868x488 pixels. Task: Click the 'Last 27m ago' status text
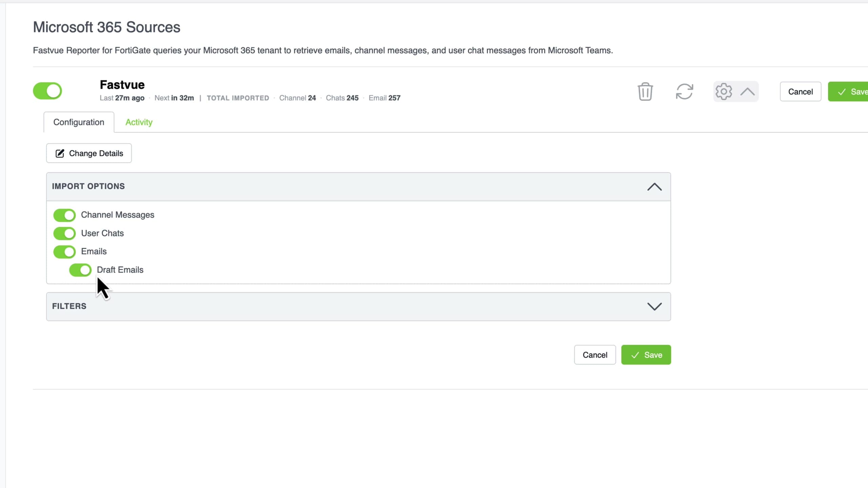click(122, 98)
